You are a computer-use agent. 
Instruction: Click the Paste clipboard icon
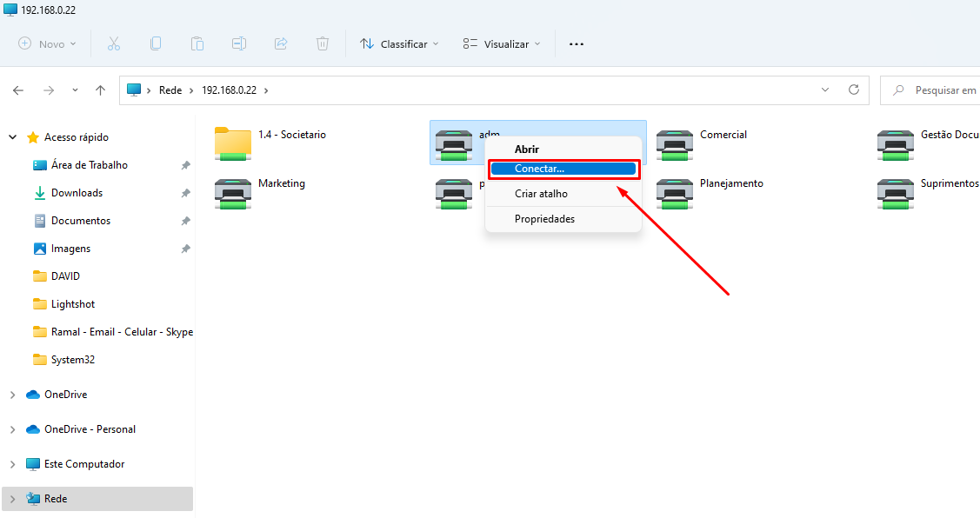[197, 43]
